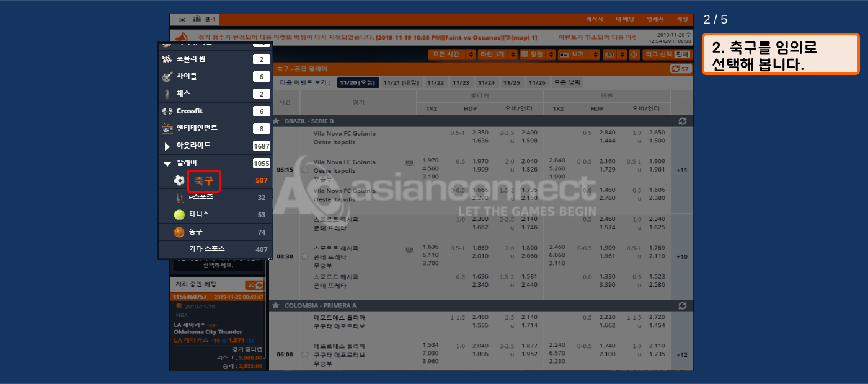Select the 11/23 date tab
This screenshot has width=868, height=384.
click(x=461, y=82)
